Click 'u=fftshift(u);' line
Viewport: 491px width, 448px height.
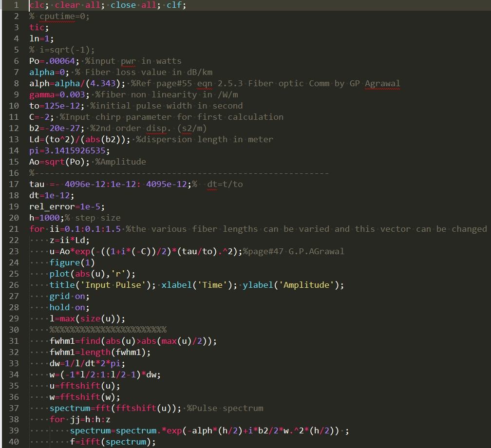pos(85,386)
